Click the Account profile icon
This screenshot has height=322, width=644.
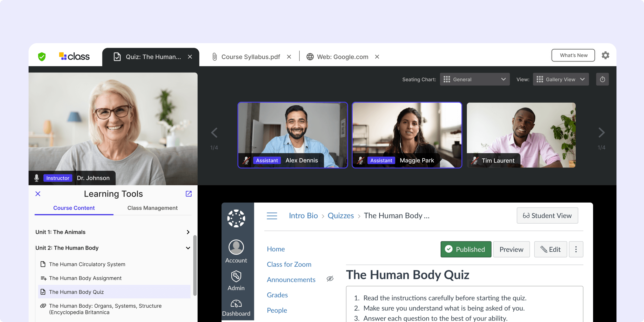(236, 246)
